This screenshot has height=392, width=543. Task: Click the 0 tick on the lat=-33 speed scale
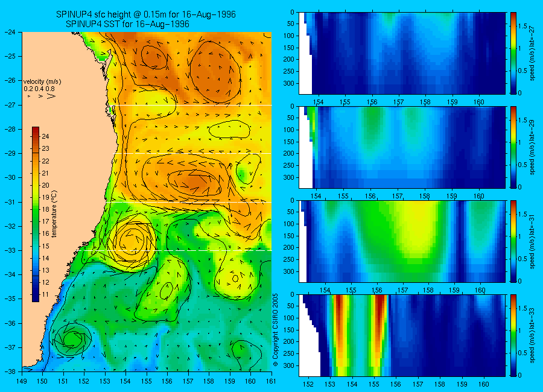[520, 375]
